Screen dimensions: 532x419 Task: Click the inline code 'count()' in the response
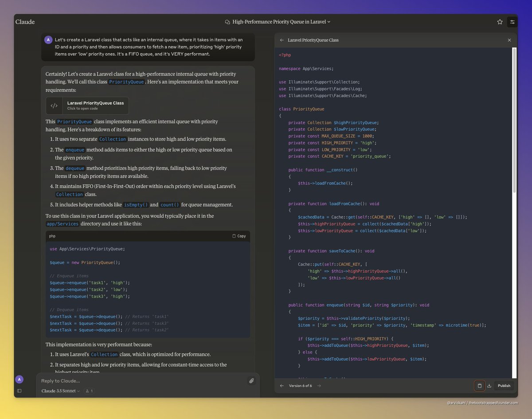click(x=170, y=205)
